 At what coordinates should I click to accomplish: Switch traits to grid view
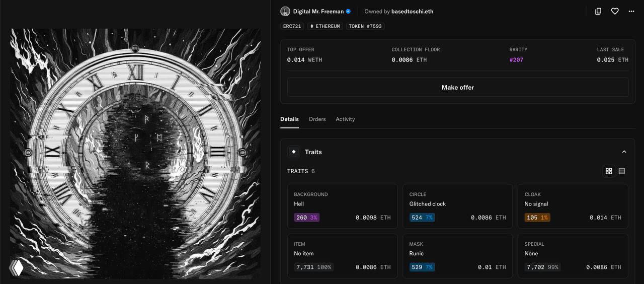(x=609, y=171)
